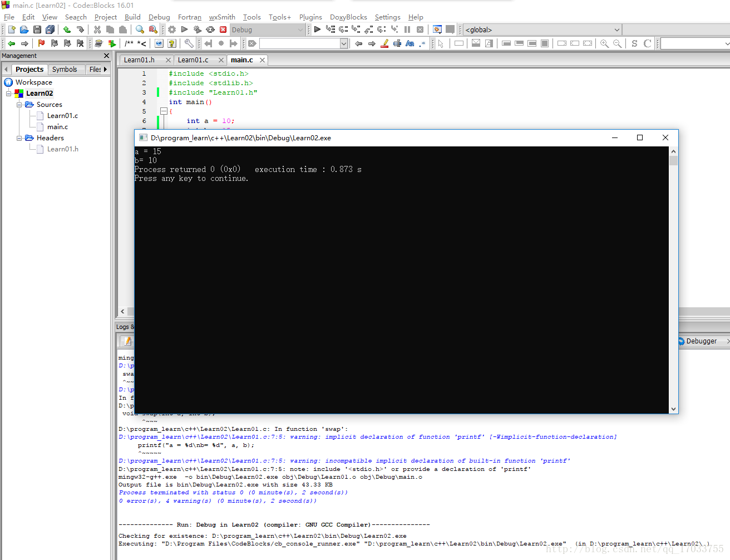This screenshot has height=560, width=730.
Task: Open the Debugger log tab
Action: (x=701, y=341)
